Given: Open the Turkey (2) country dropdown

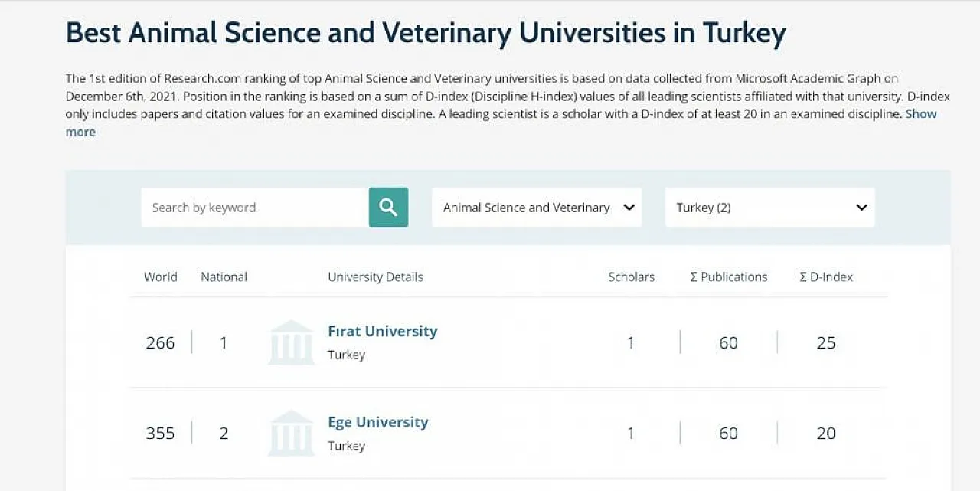Looking at the screenshot, I should 769,208.
